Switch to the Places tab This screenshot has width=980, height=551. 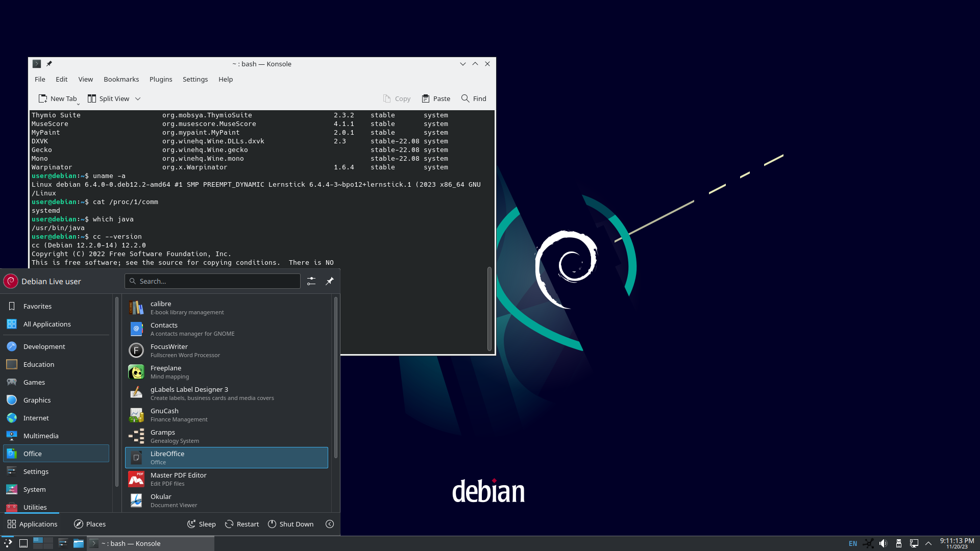tap(90, 524)
